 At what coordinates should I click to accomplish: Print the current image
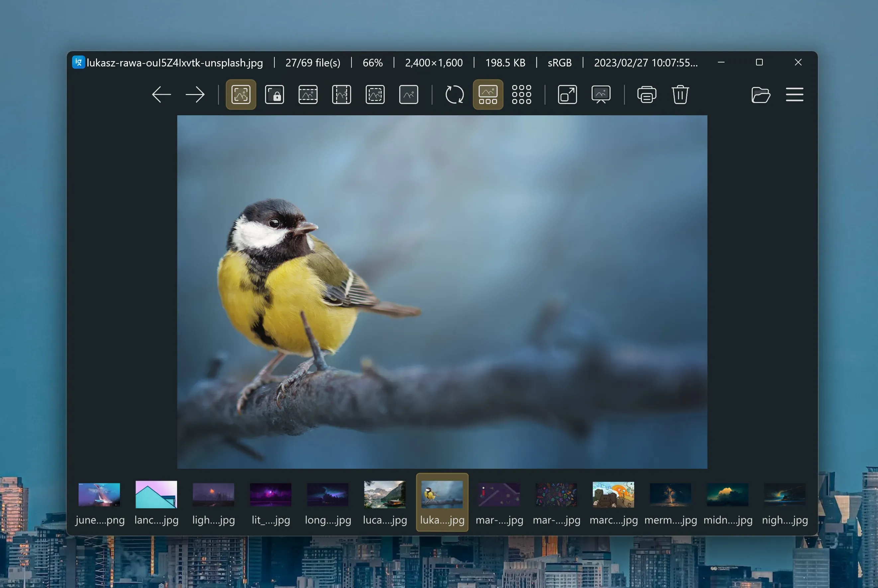(x=647, y=94)
